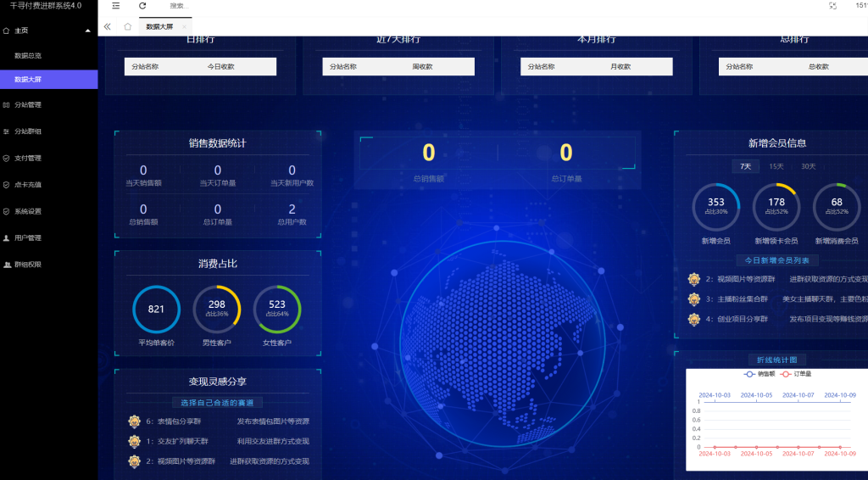
Task: Click the 分站群组 sidebar icon
Action: click(6, 131)
